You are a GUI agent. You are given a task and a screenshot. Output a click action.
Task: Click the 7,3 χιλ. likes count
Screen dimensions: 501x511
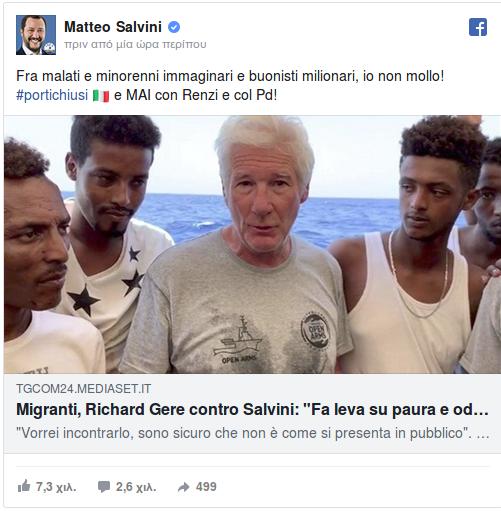56,487
